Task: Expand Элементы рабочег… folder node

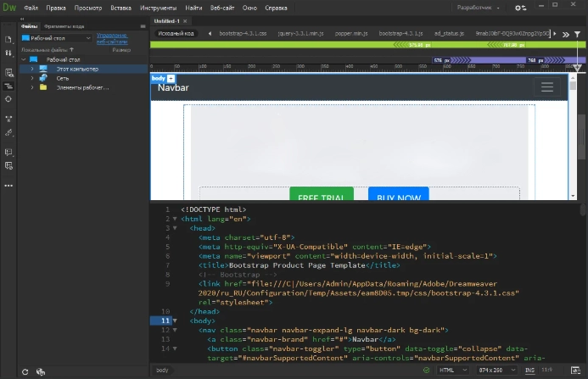Action: (32, 87)
